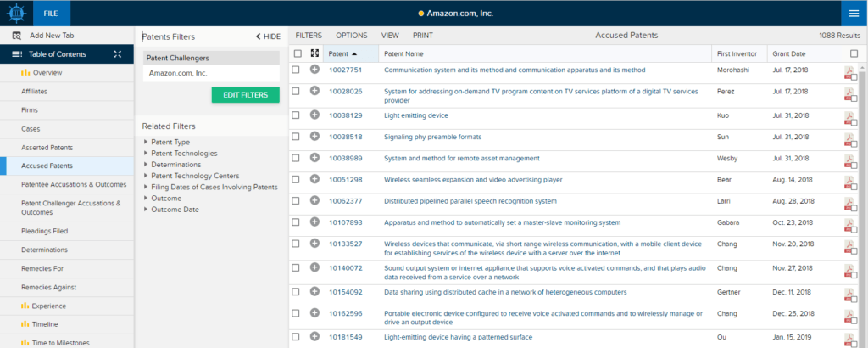This screenshot has width=868, height=348.
Task: Expand details for patent 10133527
Action: point(314,244)
